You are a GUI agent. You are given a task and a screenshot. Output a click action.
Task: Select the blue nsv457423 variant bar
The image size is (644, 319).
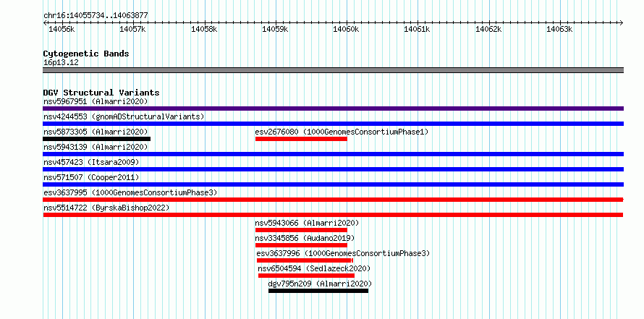[333, 169]
